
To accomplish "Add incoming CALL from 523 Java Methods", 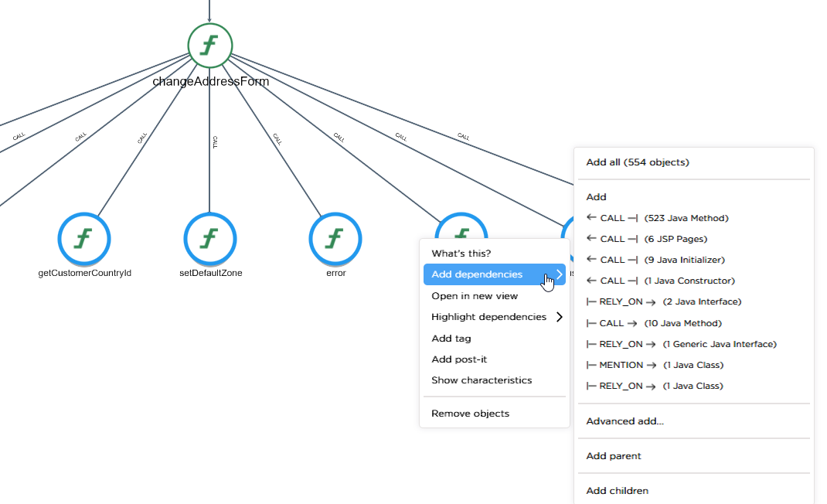I will (x=657, y=218).
